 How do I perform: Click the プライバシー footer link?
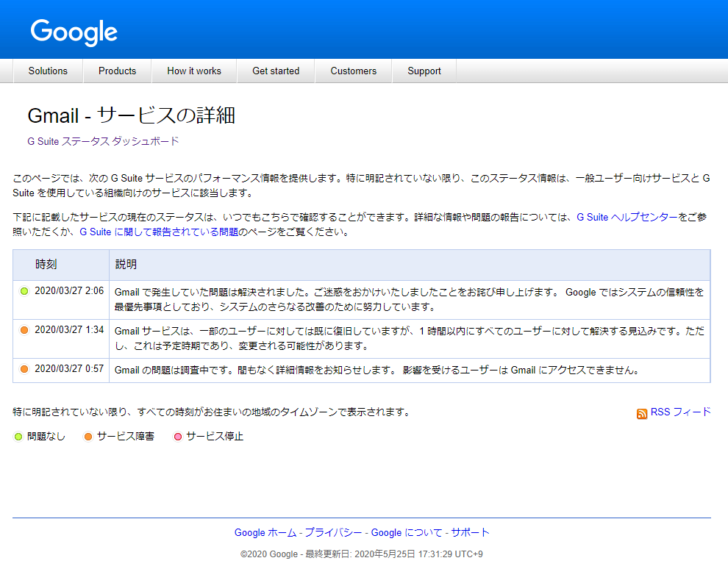coord(333,532)
